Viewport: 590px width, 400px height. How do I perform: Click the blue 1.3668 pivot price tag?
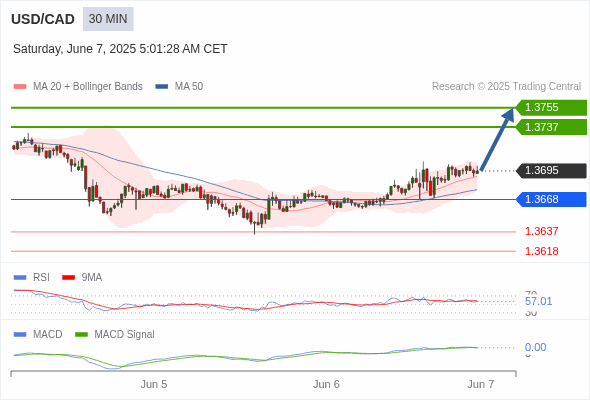point(551,199)
